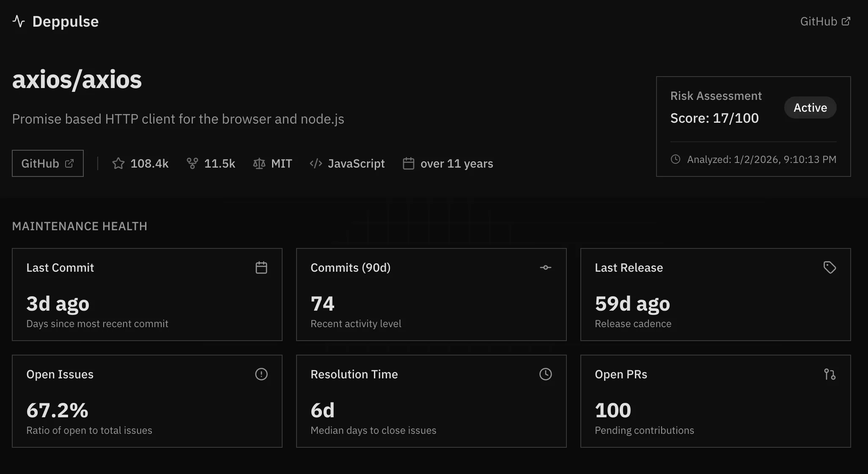Click the calendar icon in Last Commit card
Screen dimensions: 868x474
[261, 267]
